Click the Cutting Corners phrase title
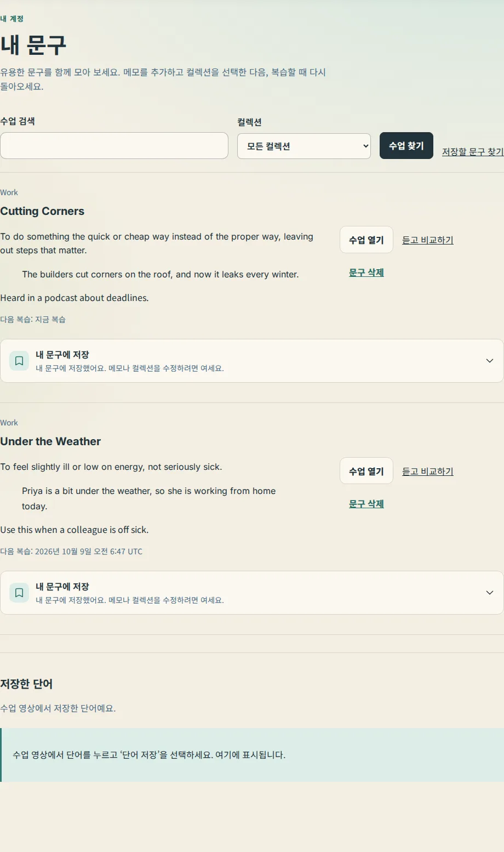The image size is (504, 852). coord(42,211)
